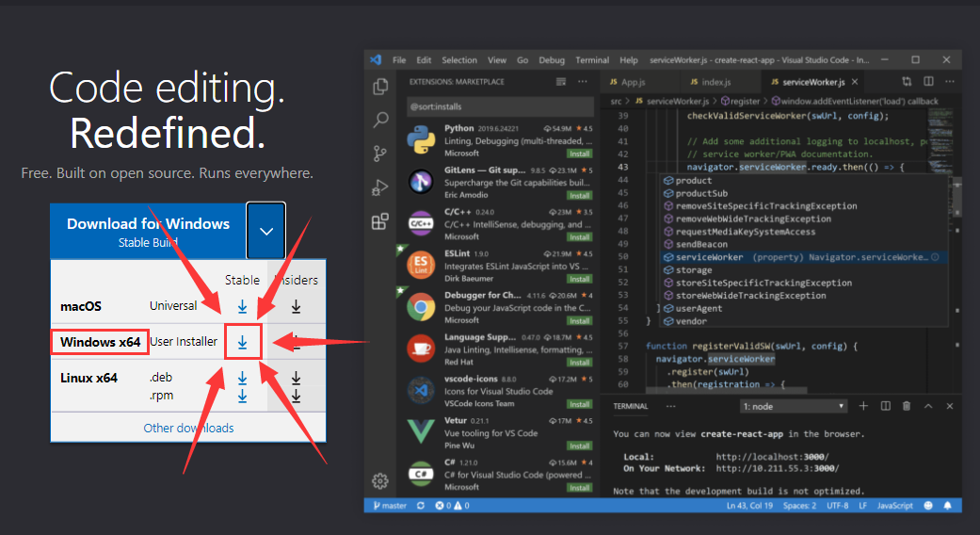Clear extensions search results icon

(561, 82)
